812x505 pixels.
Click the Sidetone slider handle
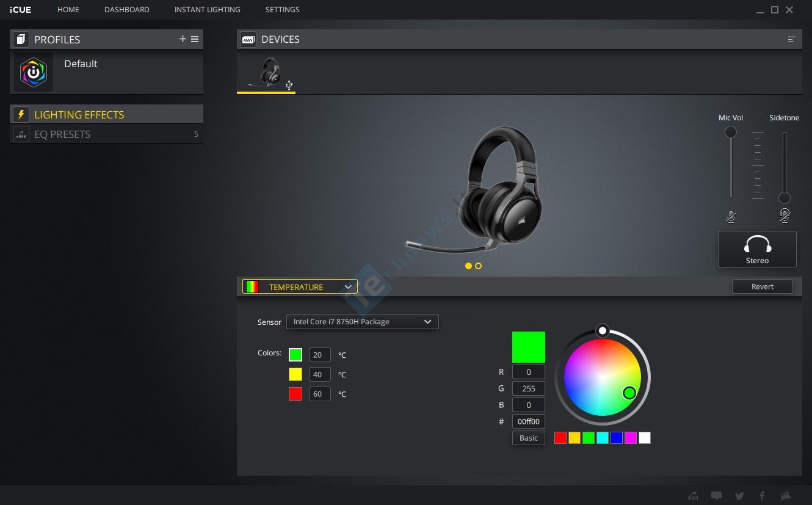785,198
